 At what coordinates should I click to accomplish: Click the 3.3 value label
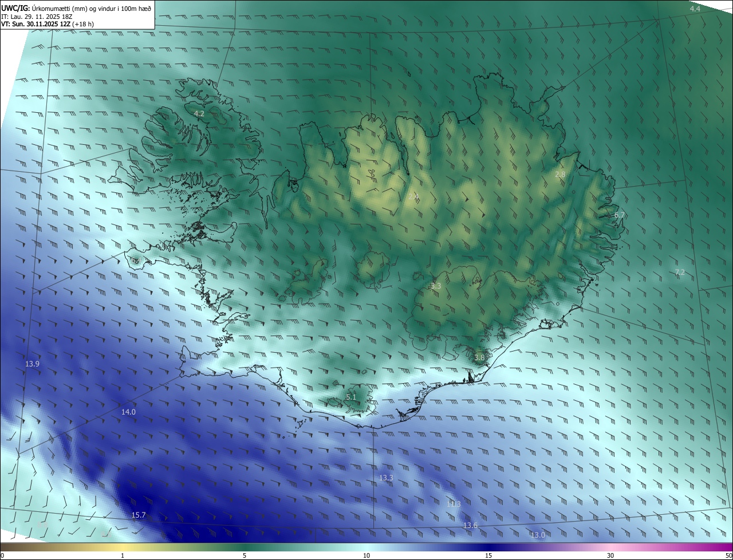(436, 286)
